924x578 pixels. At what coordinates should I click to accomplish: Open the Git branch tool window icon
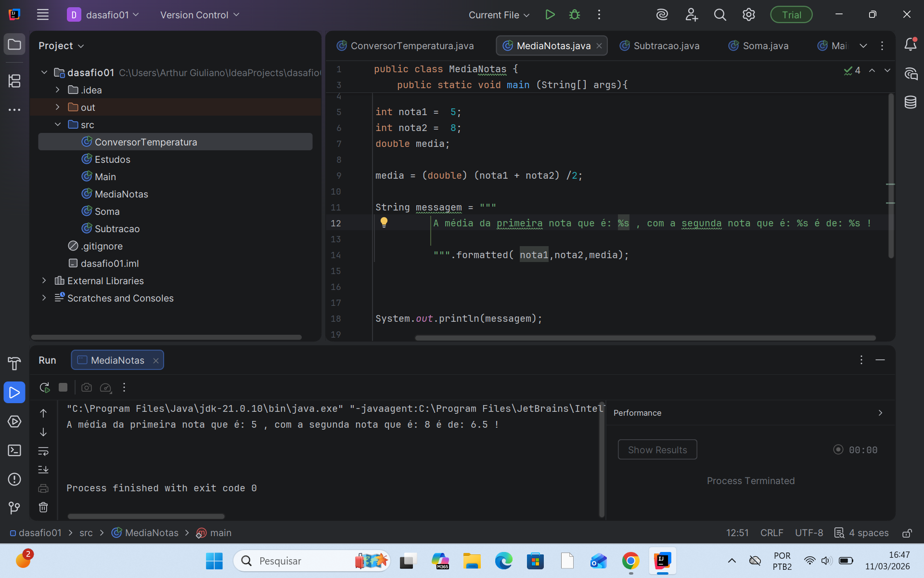[x=14, y=508]
